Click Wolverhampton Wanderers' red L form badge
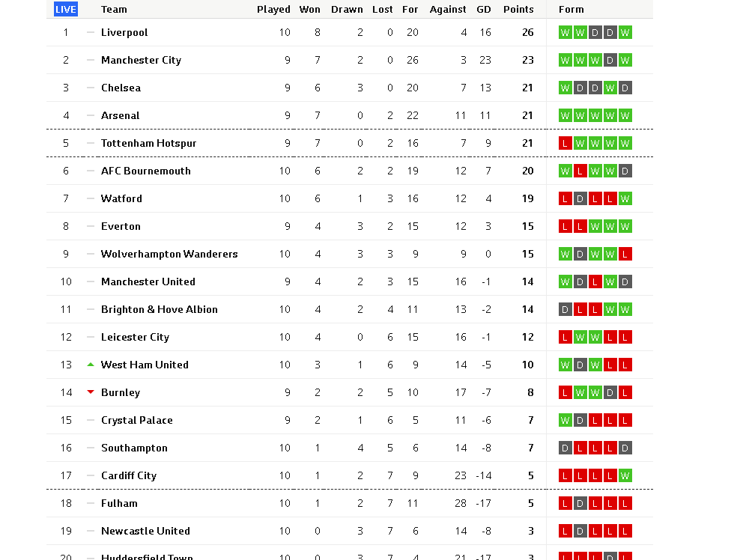The width and height of the screenshot is (749, 560). (x=625, y=254)
